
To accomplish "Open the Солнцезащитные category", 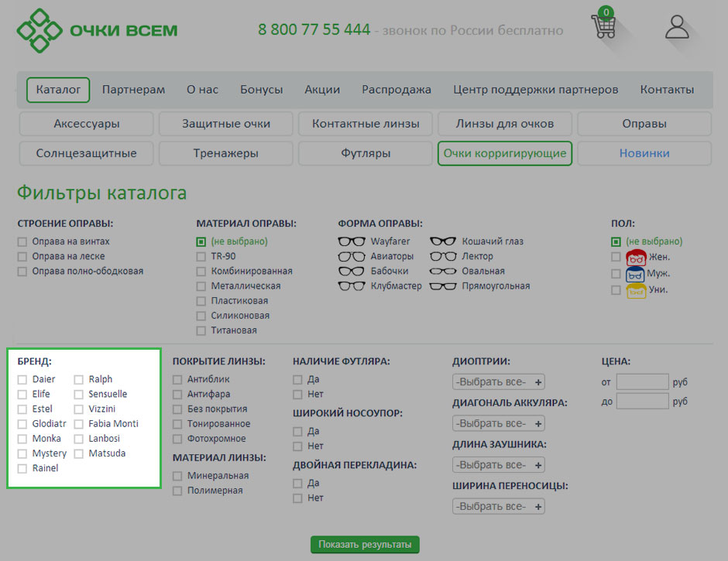I will pyautogui.click(x=86, y=153).
